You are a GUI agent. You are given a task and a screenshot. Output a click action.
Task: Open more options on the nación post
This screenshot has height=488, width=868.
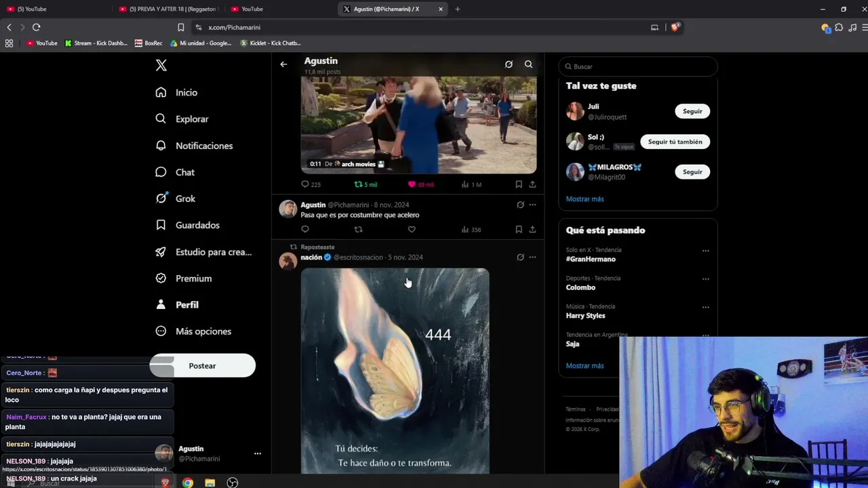point(532,258)
